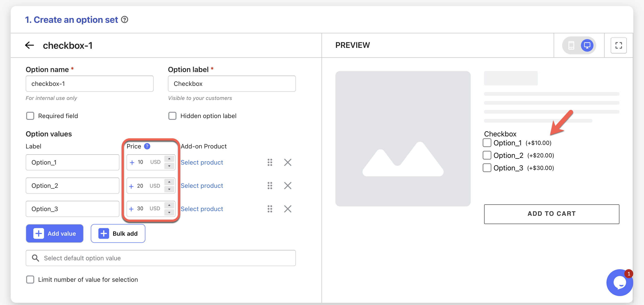
Task: Click the Price help question mark icon
Action: pos(147,146)
